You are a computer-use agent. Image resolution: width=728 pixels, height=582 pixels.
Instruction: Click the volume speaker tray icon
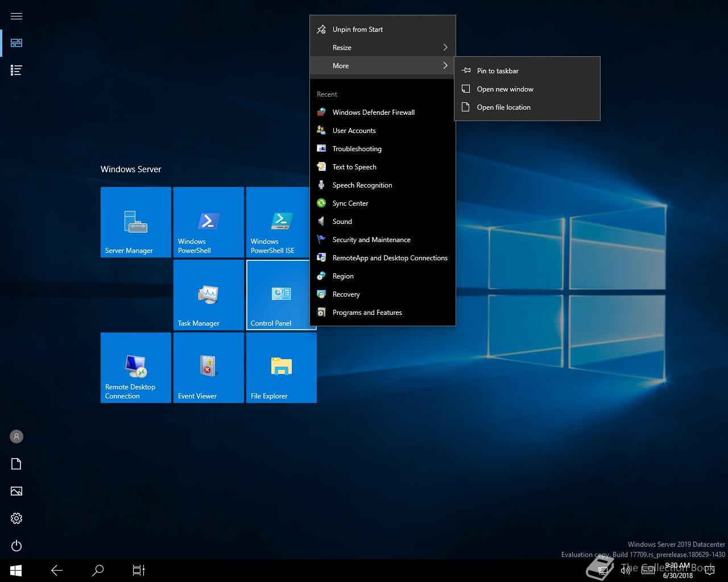coord(626,571)
